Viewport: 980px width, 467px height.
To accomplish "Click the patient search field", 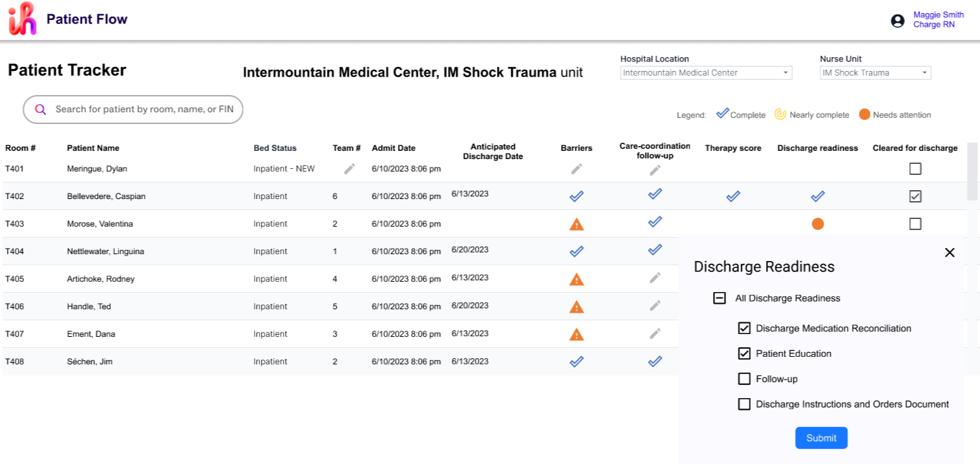I will 143,110.
